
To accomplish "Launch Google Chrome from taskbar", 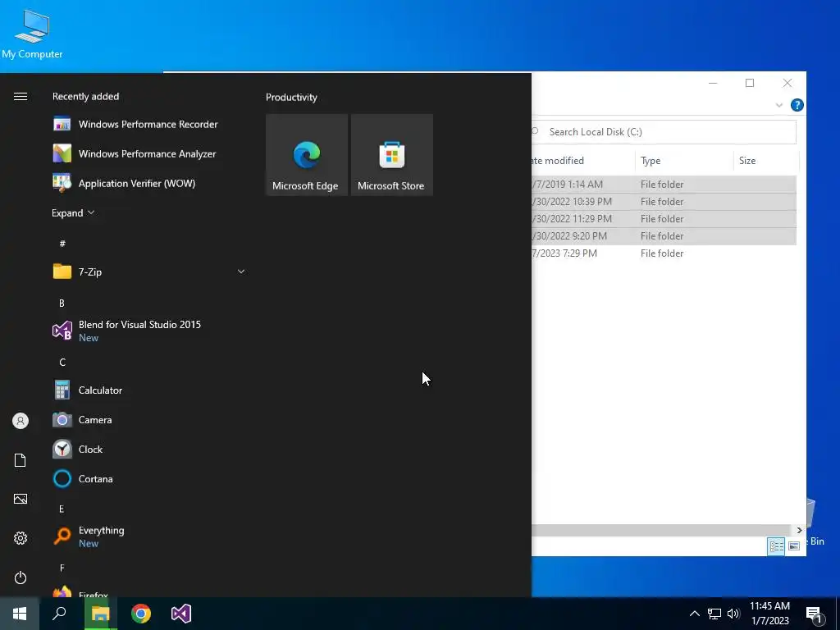I will pyautogui.click(x=141, y=614).
